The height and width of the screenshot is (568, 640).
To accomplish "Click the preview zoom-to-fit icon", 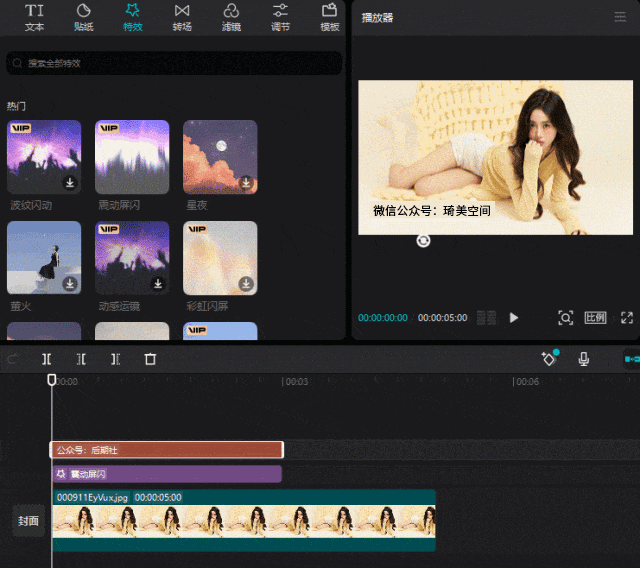I will click(x=565, y=317).
